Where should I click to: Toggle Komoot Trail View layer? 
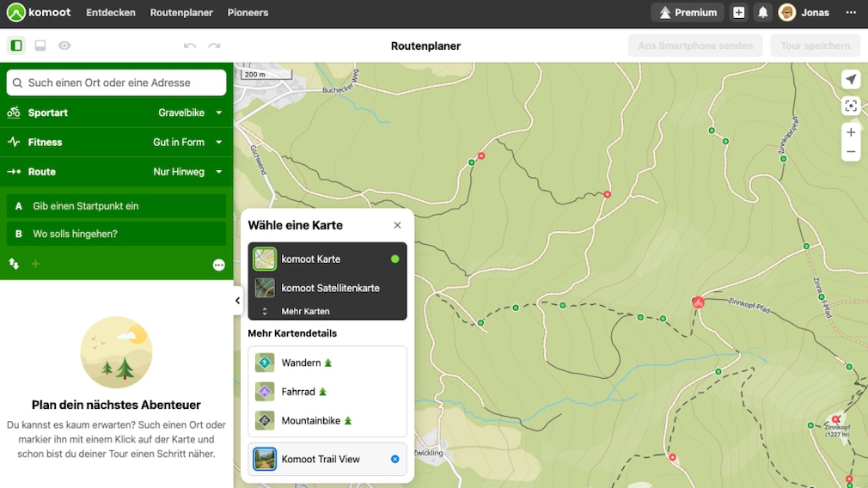327,459
